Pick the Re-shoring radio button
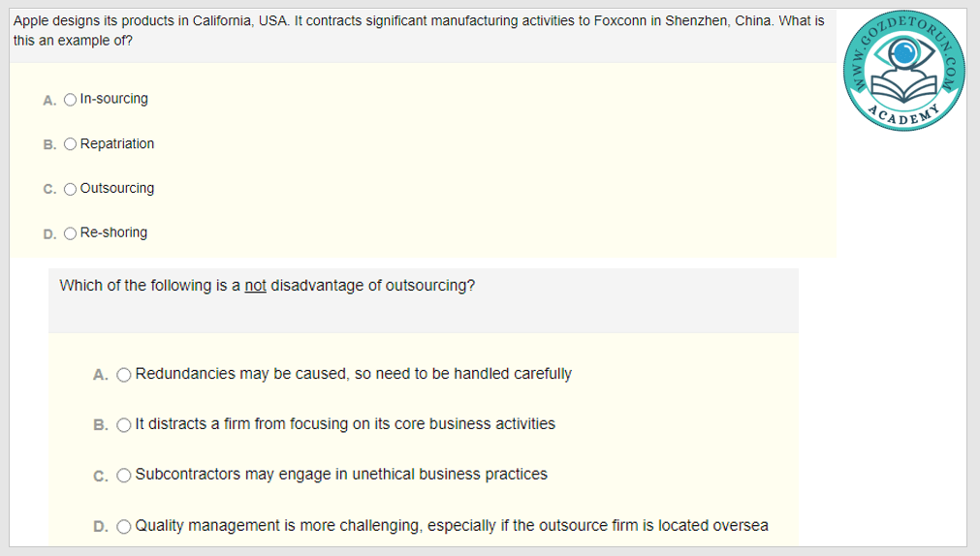This screenshot has width=980, height=556. [x=70, y=233]
